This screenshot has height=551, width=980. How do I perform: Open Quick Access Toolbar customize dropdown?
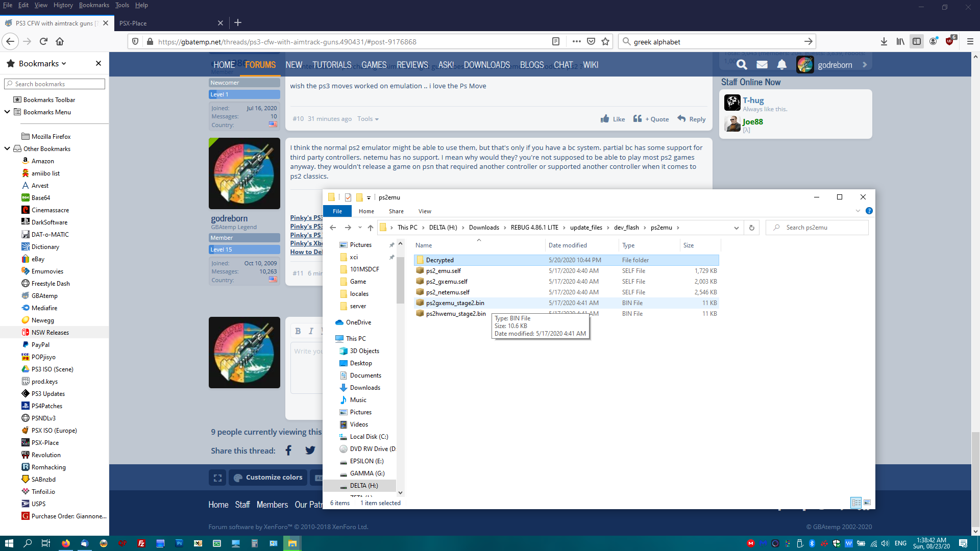pos(369,197)
